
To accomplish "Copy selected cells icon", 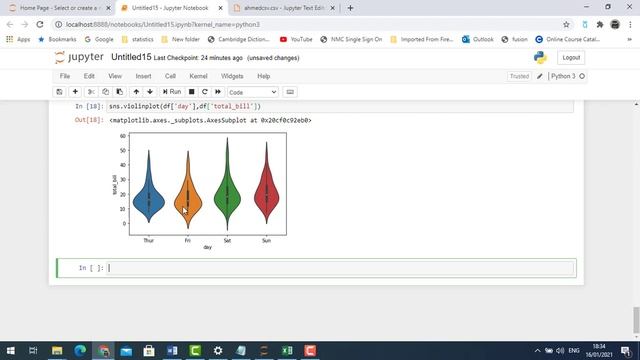I will pos(105,92).
